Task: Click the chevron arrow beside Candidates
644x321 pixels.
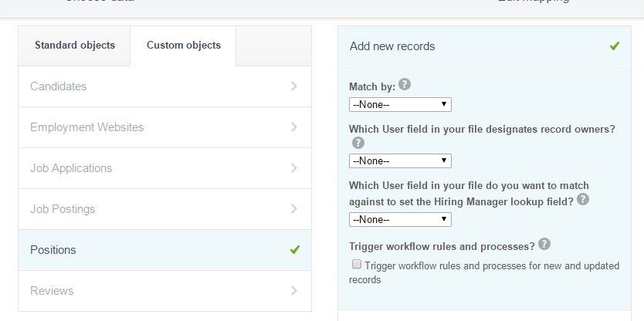Action: pos(294,86)
